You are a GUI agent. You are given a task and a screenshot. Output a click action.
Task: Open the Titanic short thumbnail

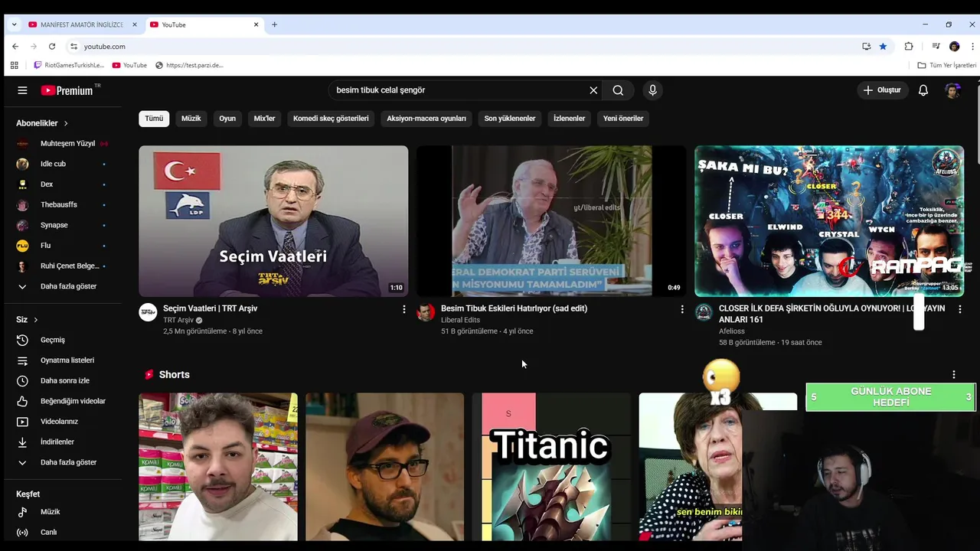click(551, 467)
